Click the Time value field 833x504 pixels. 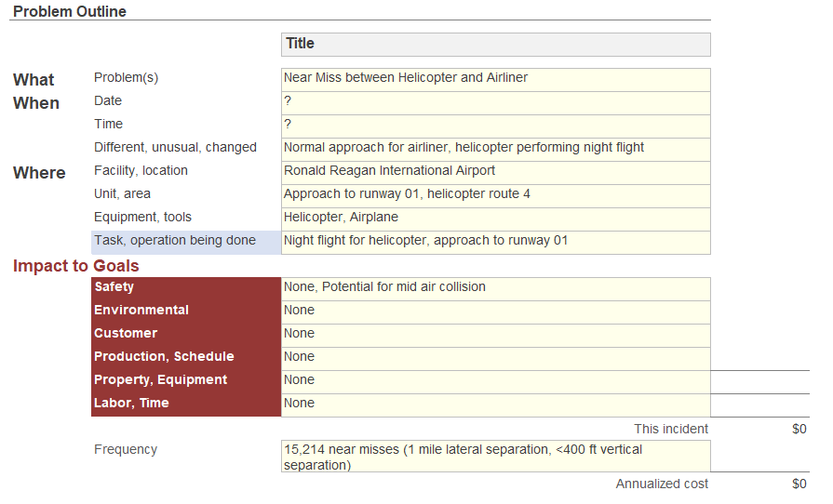495,126
